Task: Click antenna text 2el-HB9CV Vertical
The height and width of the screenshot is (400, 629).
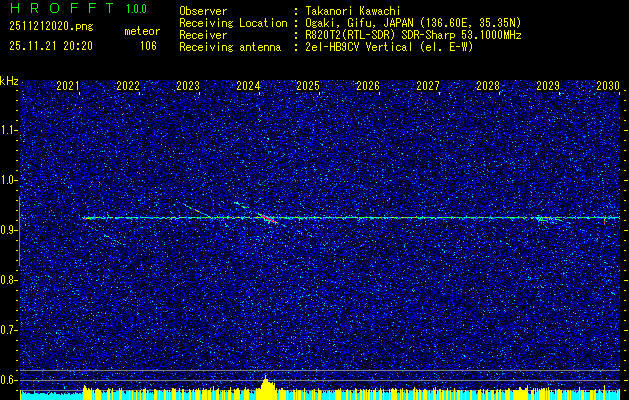Action: point(359,47)
